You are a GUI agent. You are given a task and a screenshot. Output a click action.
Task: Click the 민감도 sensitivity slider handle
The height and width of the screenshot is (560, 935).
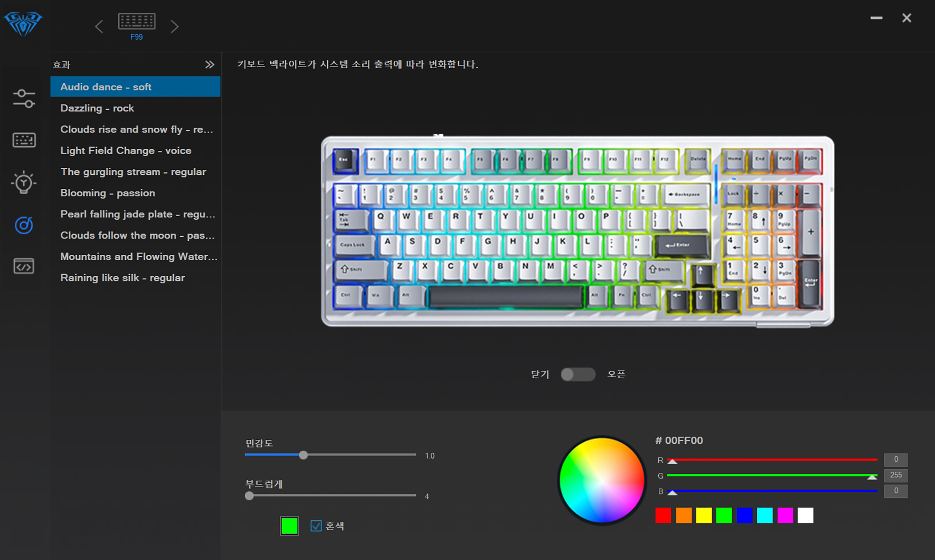pos(303,455)
